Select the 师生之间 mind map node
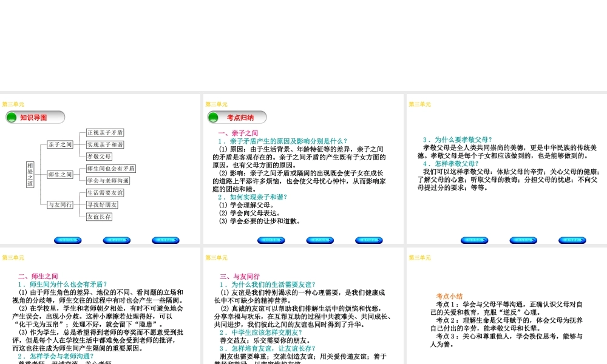The width and height of the screenshot is (607, 364). click(60, 175)
